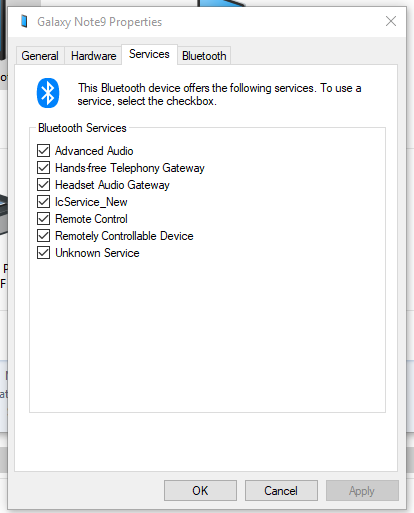The image size is (414, 513).
Task: Close the Galaxy Note9 Properties window
Action: click(391, 21)
